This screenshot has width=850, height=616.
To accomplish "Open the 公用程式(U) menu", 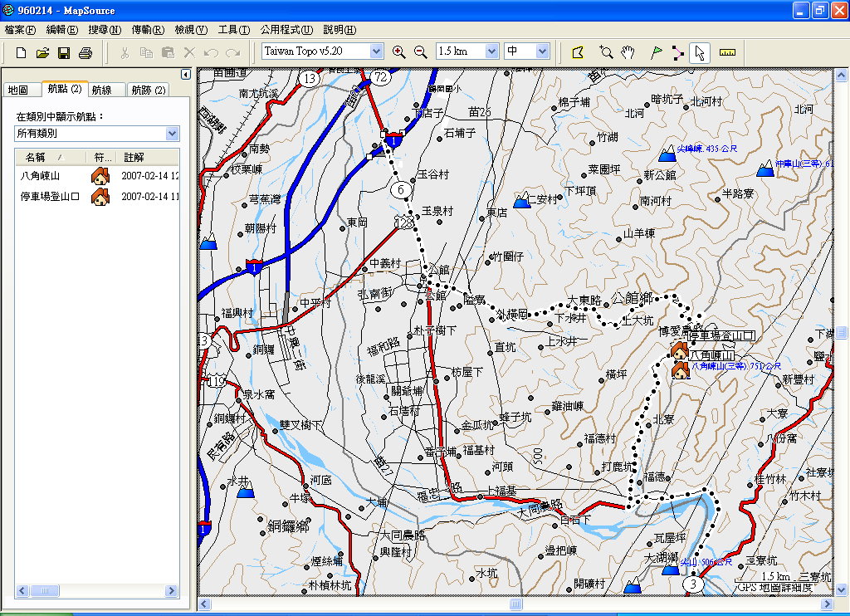I will coord(286,30).
